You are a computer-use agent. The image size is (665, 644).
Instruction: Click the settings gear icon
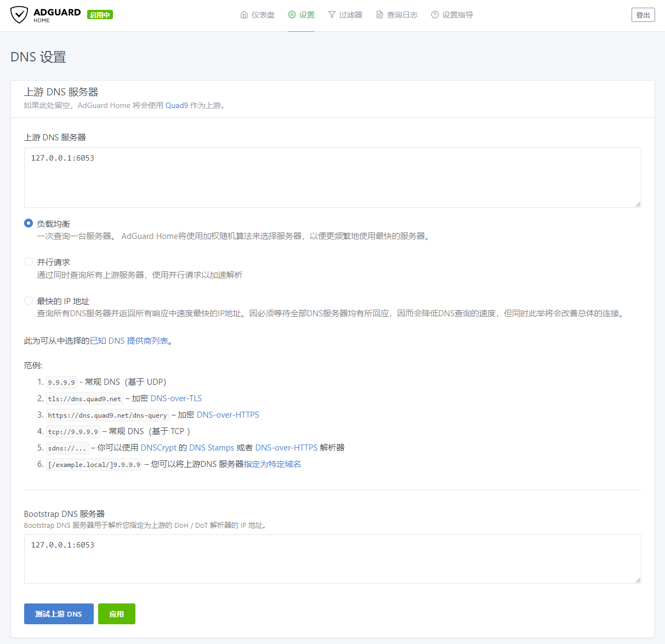point(292,15)
